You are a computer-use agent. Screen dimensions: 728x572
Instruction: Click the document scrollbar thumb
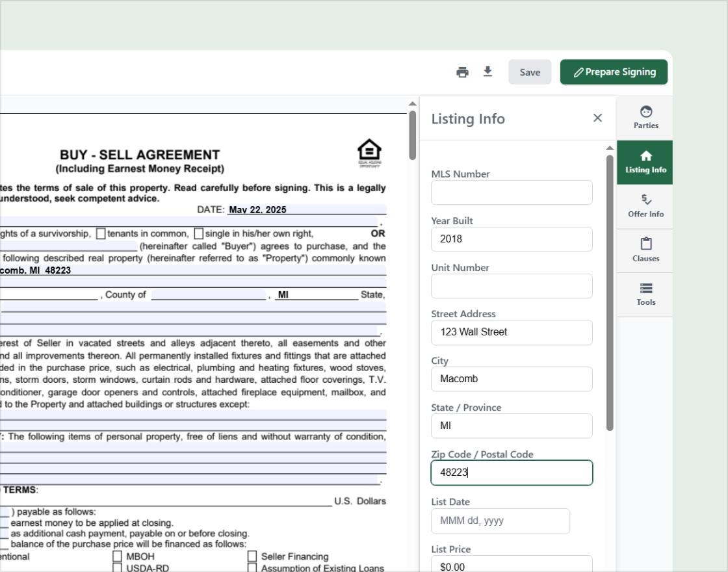pos(412,135)
